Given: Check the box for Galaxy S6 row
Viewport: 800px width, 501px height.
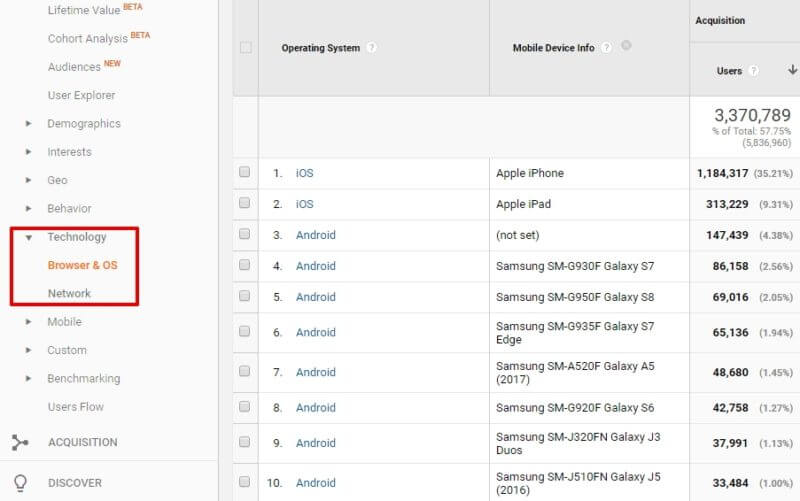Looking at the screenshot, I should click(x=245, y=407).
